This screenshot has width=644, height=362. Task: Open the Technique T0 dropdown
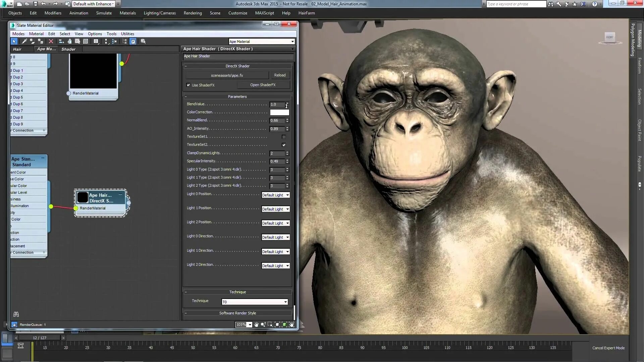[255, 302]
